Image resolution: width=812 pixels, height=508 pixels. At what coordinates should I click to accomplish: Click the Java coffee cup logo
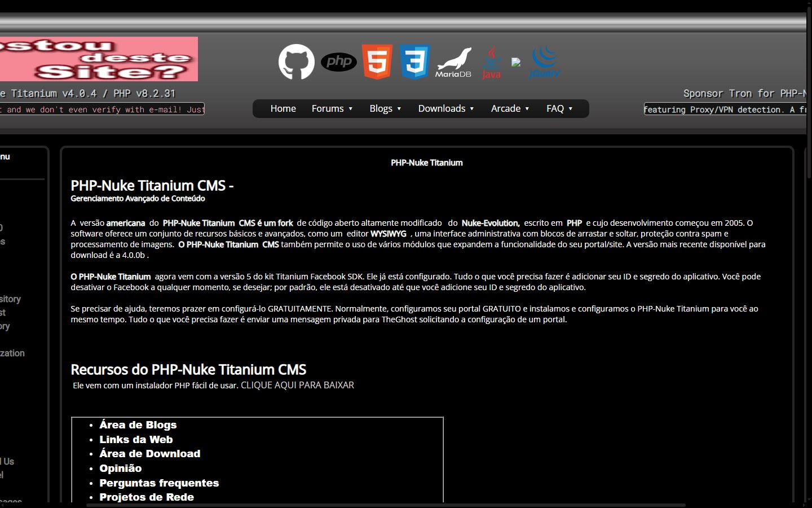click(x=492, y=62)
